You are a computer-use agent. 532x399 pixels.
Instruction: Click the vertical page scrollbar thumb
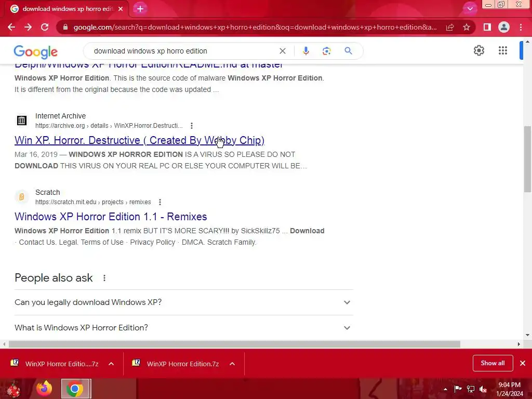point(527,159)
